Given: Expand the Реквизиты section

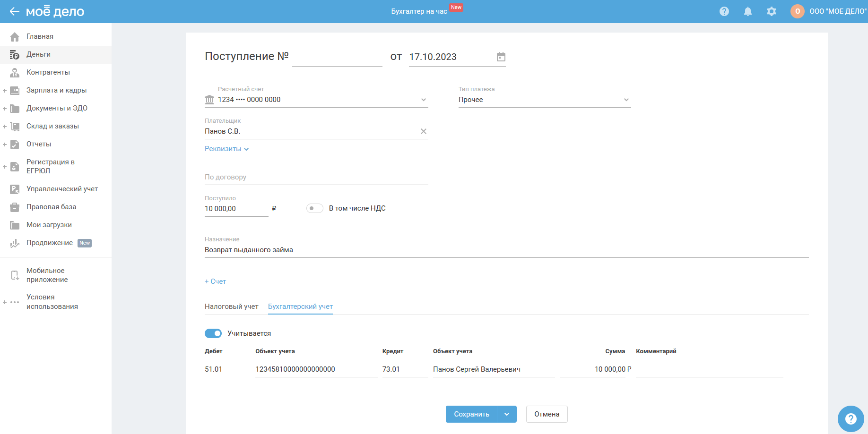Looking at the screenshot, I should tap(226, 149).
